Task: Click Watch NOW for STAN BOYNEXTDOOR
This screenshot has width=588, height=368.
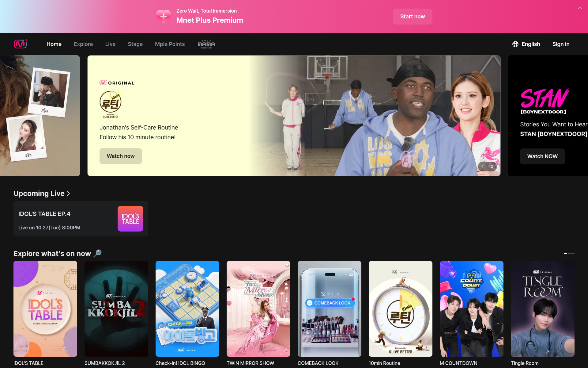Action: pos(542,156)
